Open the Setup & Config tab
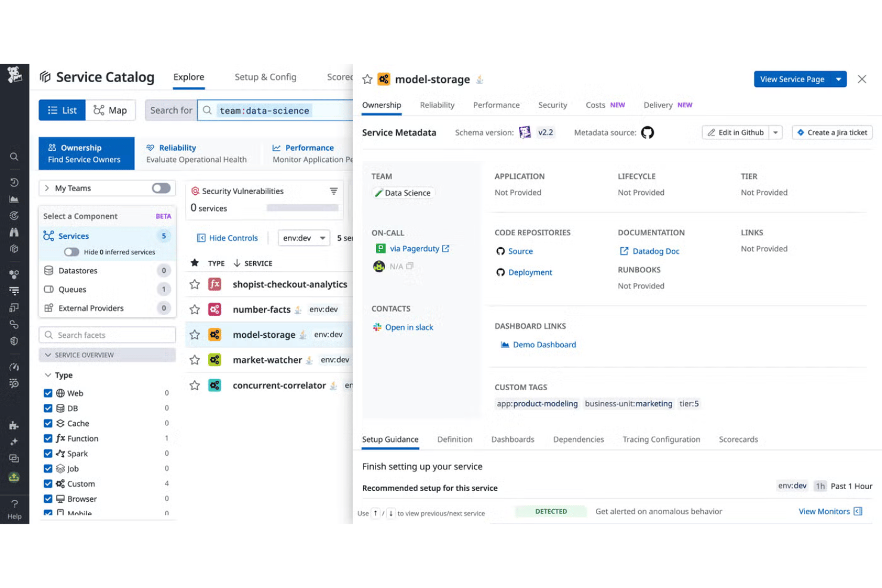This screenshot has width=882, height=588. coord(265,77)
